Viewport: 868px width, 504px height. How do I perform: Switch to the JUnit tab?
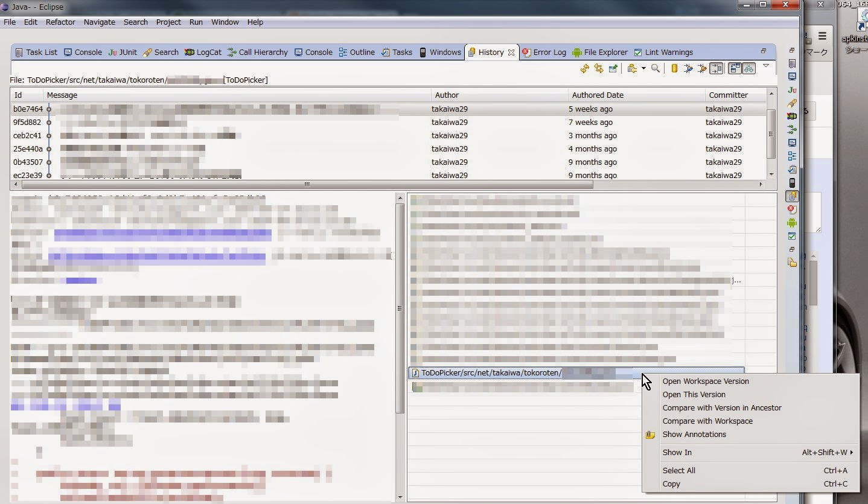point(123,52)
